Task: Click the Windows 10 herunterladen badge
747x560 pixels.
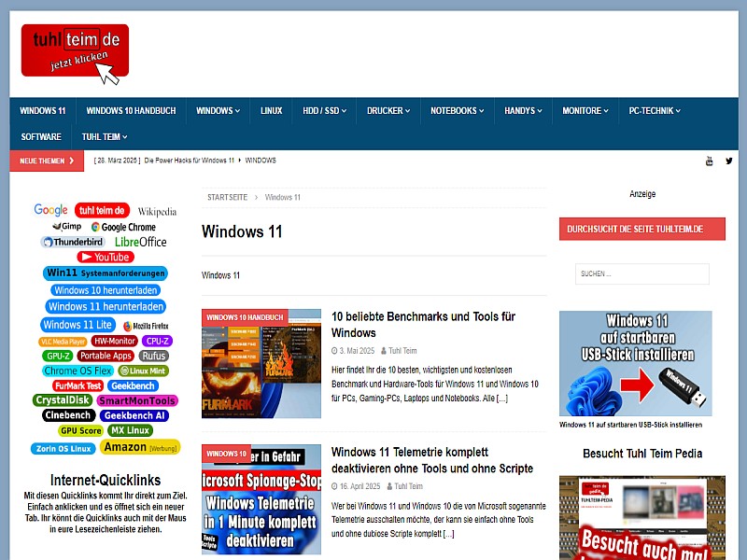Action: (x=106, y=290)
